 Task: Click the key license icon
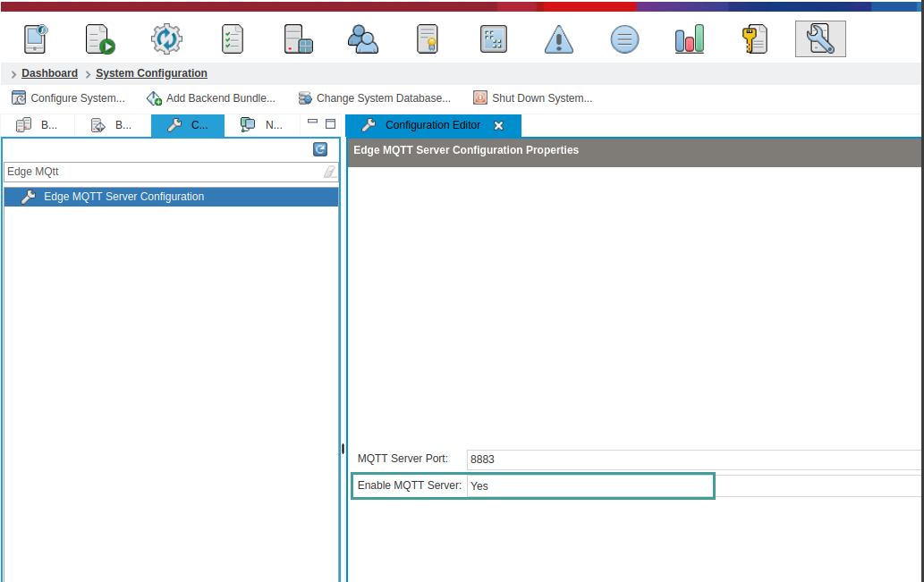[x=754, y=38]
